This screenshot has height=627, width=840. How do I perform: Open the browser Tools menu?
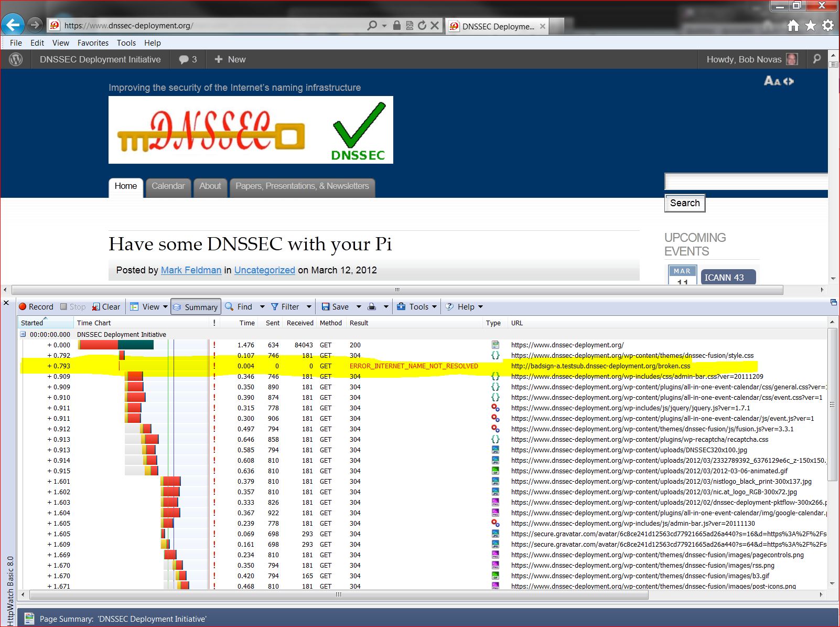[x=126, y=43]
